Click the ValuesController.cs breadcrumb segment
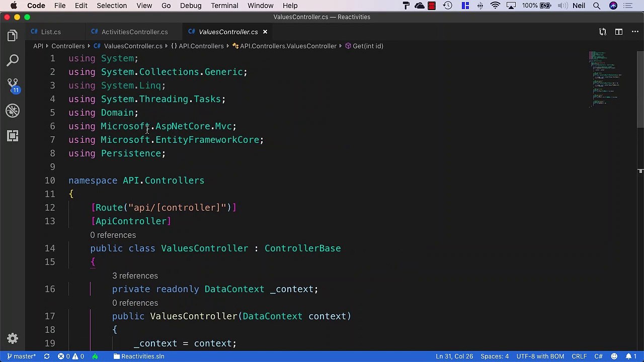Image resolution: width=644 pixels, height=362 pixels. pos(128,46)
